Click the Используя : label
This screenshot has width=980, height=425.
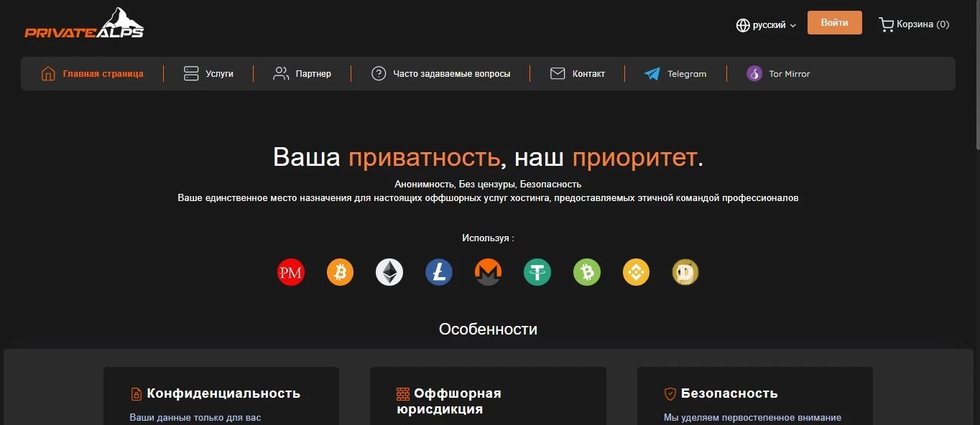pyautogui.click(x=489, y=238)
